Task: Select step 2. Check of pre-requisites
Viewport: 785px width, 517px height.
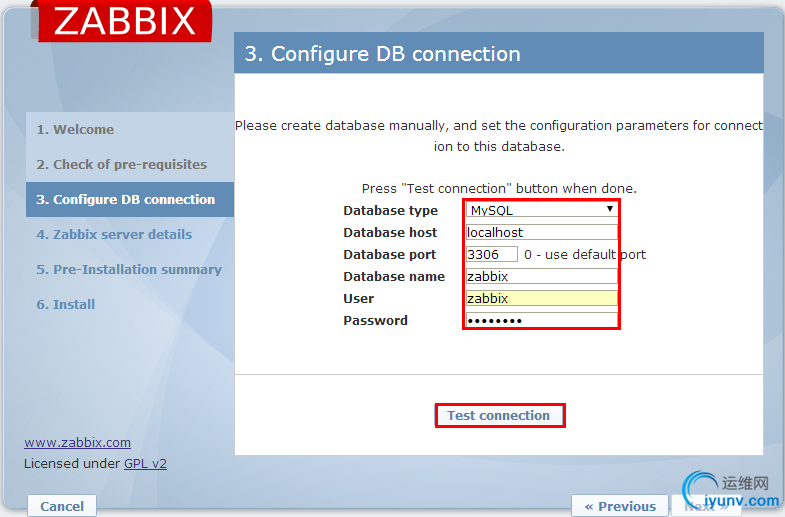Action: 130,164
